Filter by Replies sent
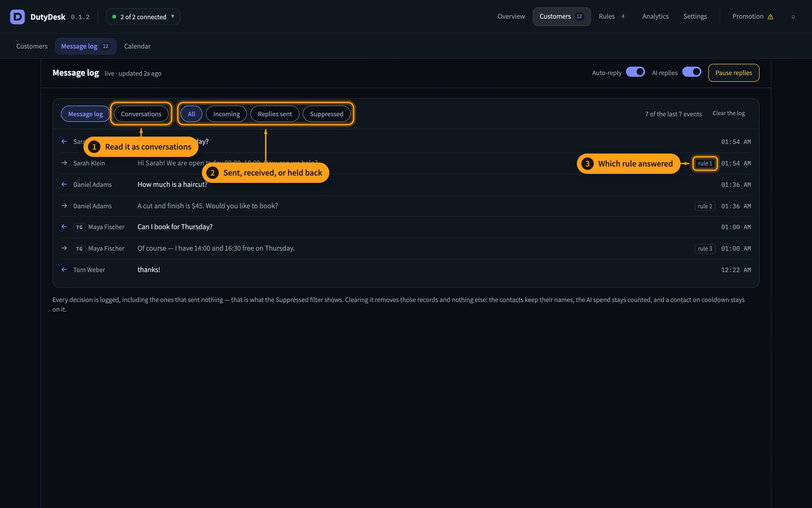The width and height of the screenshot is (812, 508). pos(275,114)
